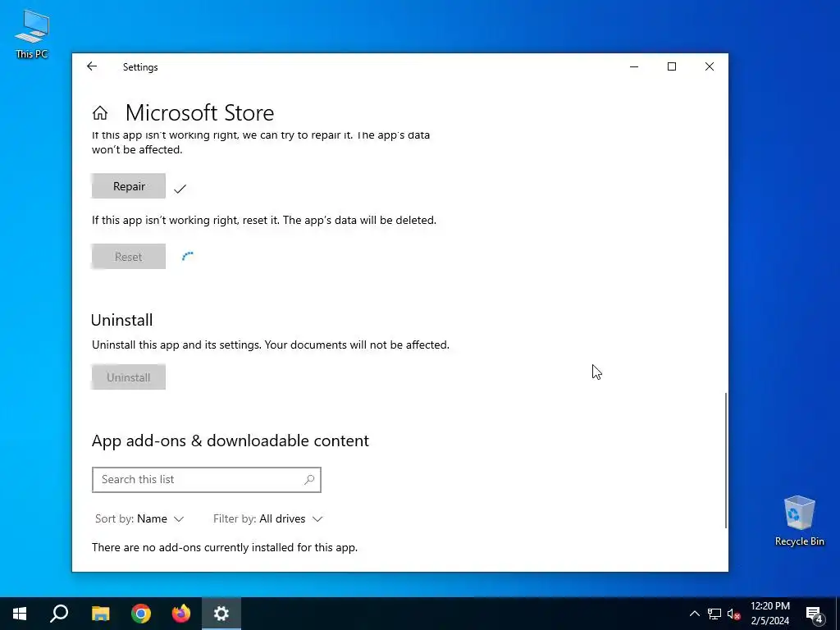
Task: Click the disabled Uninstall button
Action: tap(129, 377)
